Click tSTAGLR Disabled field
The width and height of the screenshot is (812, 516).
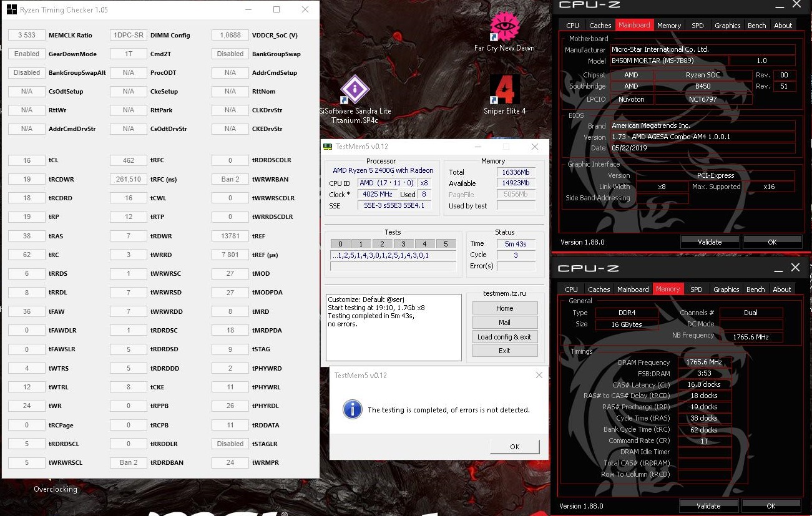(x=230, y=444)
